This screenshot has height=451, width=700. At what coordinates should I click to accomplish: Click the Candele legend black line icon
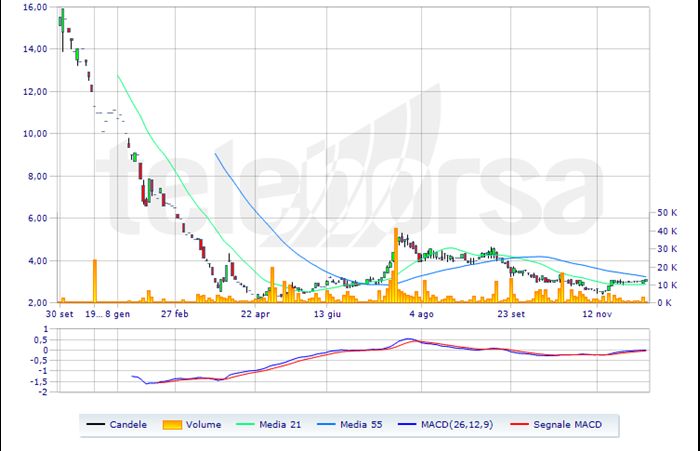coord(97,424)
